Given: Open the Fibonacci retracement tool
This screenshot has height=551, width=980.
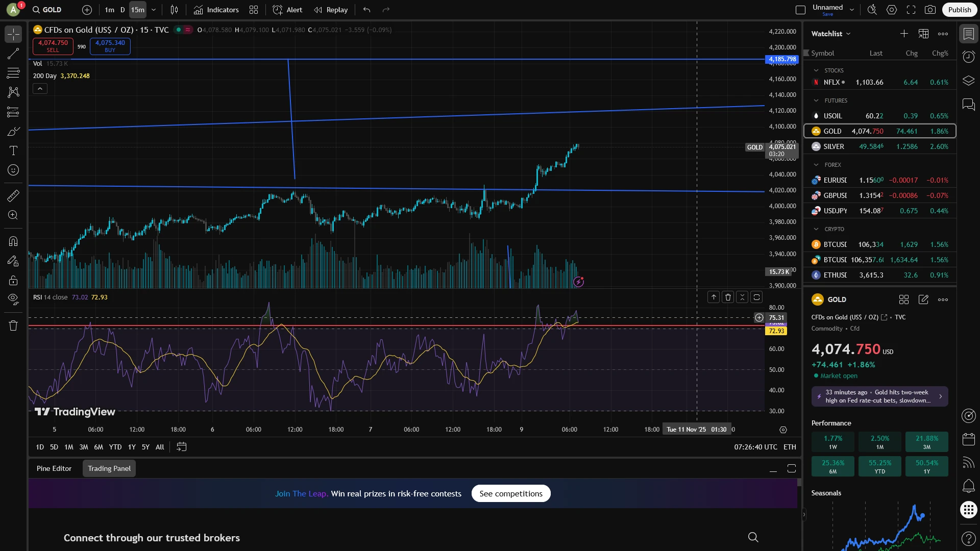Looking at the screenshot, I should point(13,73).
